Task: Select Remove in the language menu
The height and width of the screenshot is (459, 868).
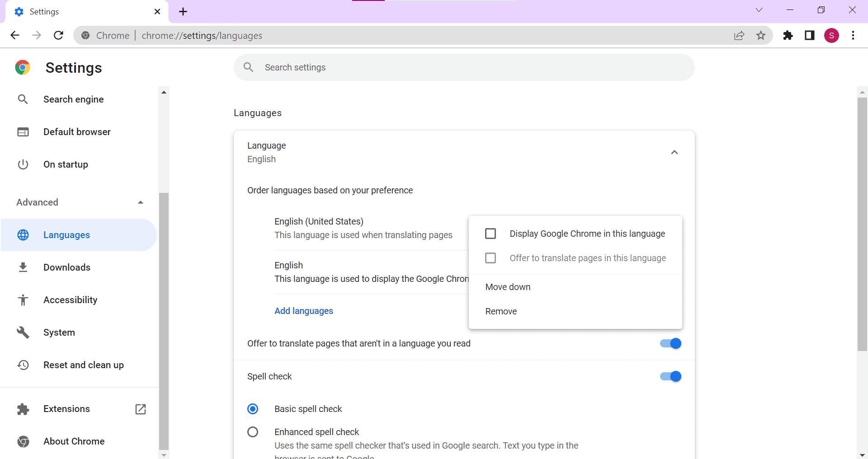Action: tap(501, 311)
